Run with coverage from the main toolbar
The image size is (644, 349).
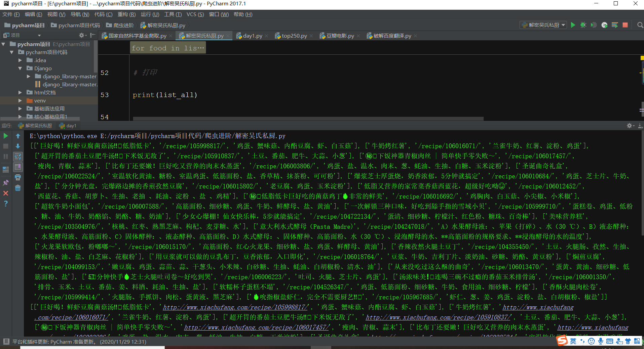pyautogui.click(x=594, y=25)
